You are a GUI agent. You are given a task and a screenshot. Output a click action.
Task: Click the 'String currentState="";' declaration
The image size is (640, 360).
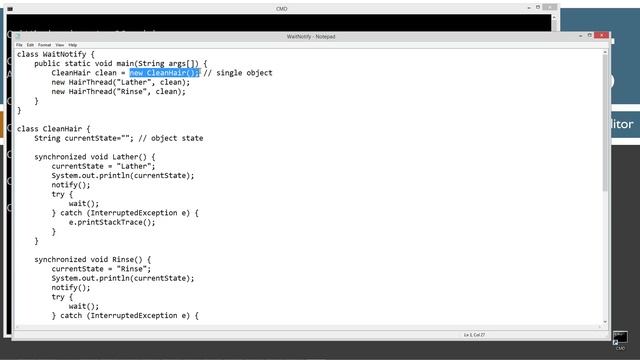point(84,138)
